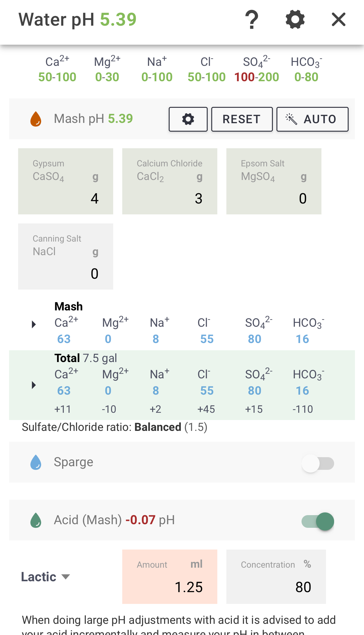Open help via question mark icon
Screen dimensions: 364x635
[252, 19]
